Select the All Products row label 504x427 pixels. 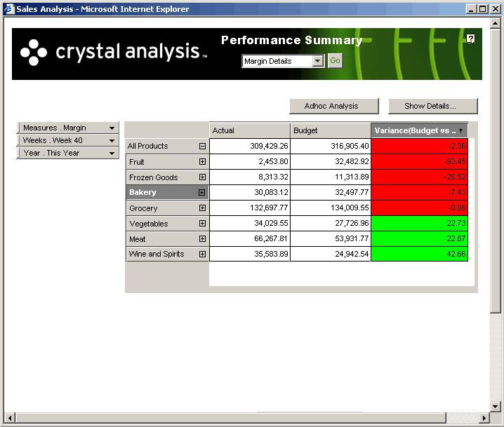167,146
